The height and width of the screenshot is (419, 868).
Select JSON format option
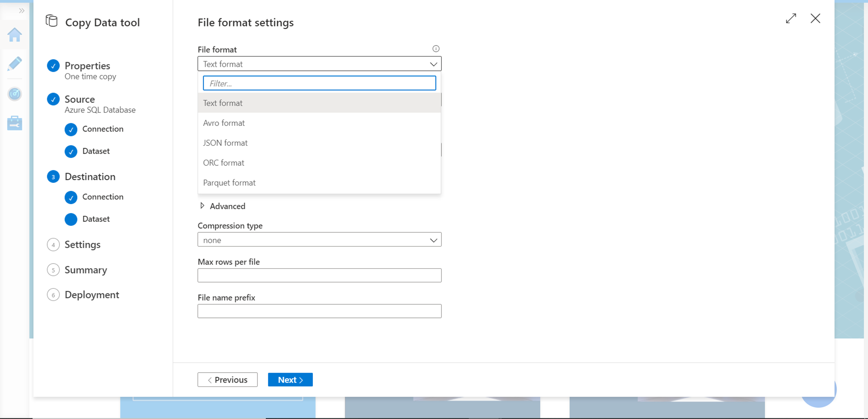[319, 143]
